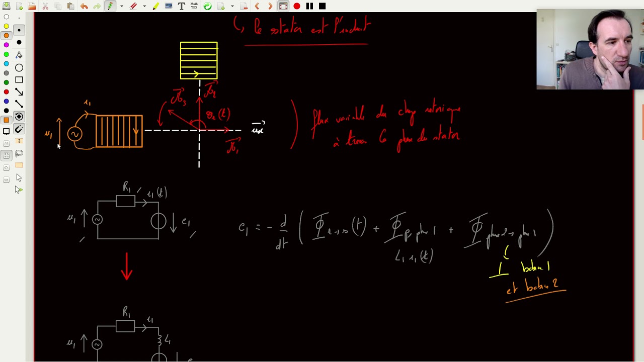Select the draw Rectangle shape tool

pos(19,79)
